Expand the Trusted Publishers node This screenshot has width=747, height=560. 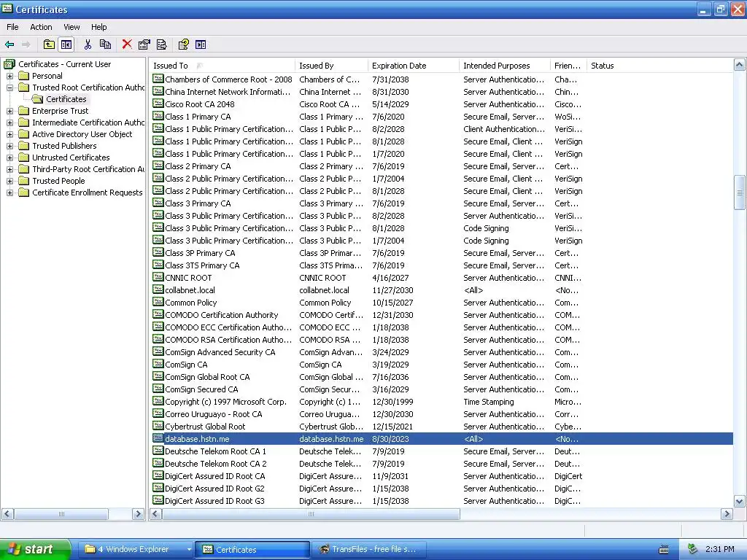pyautogui.click(x=9, y=146)
